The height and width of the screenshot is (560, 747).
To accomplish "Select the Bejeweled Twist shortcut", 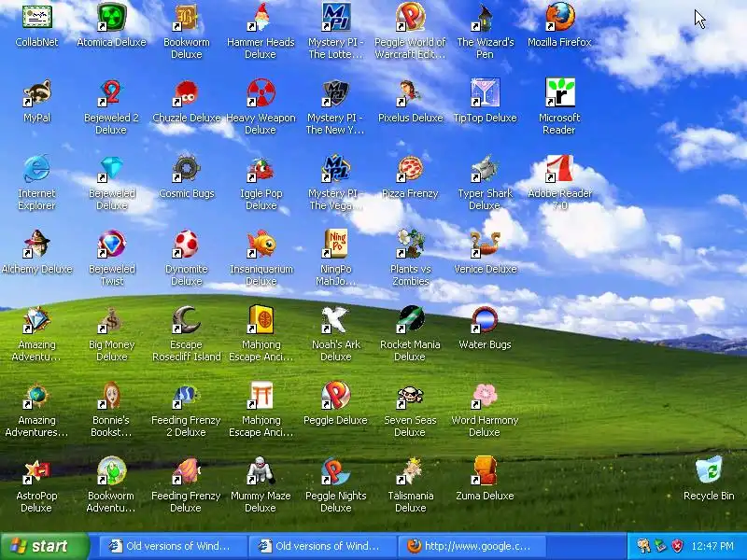I will pos(111,244).
